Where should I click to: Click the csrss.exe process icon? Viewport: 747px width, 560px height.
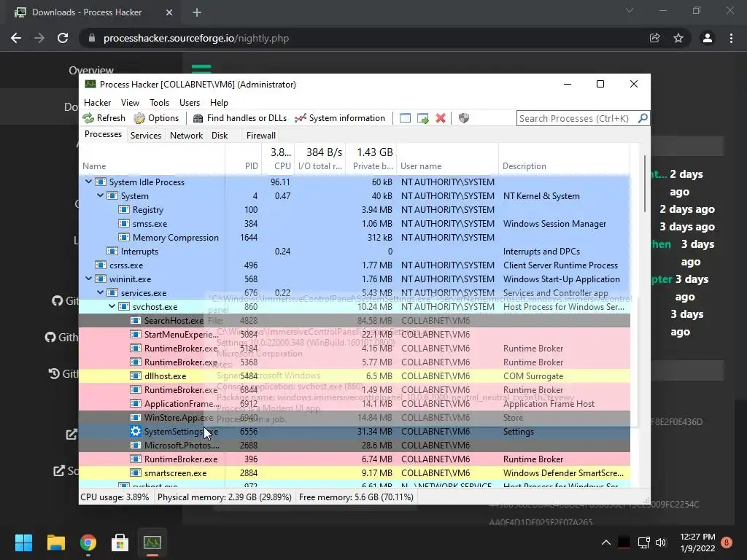coord(101,265)
